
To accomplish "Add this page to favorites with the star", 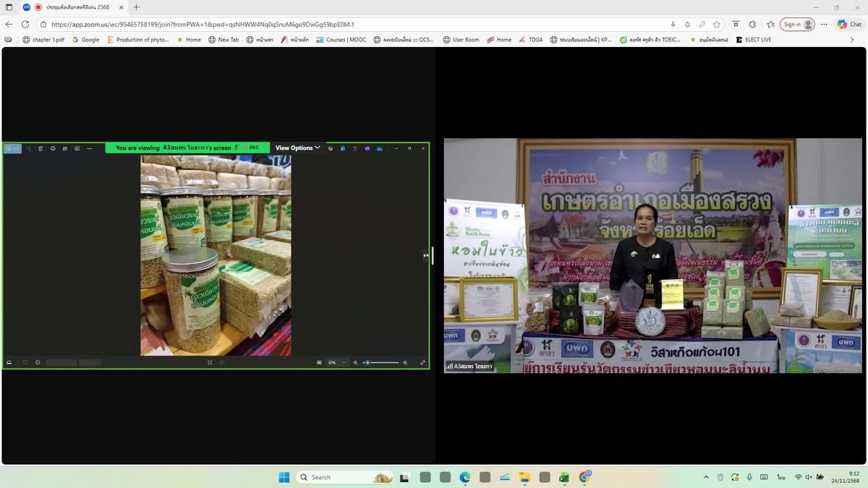I will (x=717, y=24).
